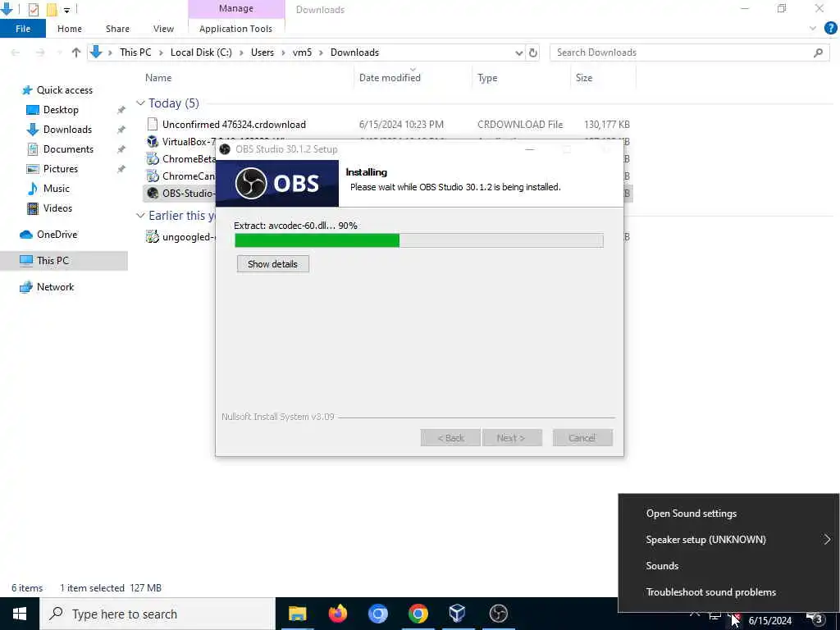Viewport: 840px width, 630px height.
Task: Switch to the View ribbon tab
Action: pos(163,29)
